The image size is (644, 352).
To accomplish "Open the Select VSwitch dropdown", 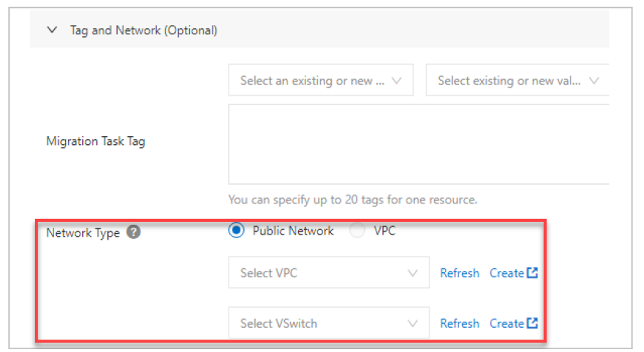I will click(329, 323).
